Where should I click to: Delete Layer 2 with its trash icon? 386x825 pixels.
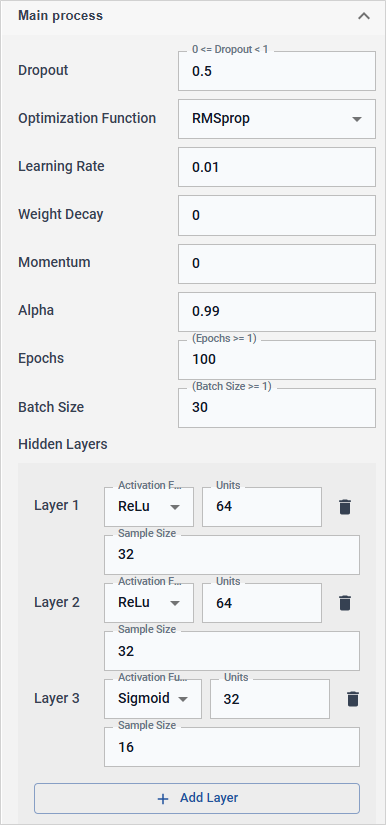345,603
